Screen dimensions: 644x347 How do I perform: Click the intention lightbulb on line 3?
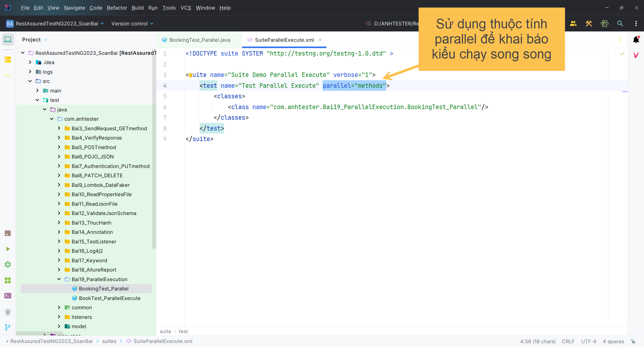pyautogui.click(x=190, y=75)
